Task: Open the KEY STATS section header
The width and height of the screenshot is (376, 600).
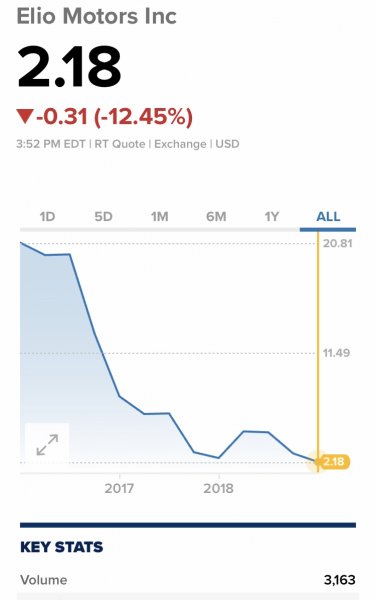Action: coord(62,547)
